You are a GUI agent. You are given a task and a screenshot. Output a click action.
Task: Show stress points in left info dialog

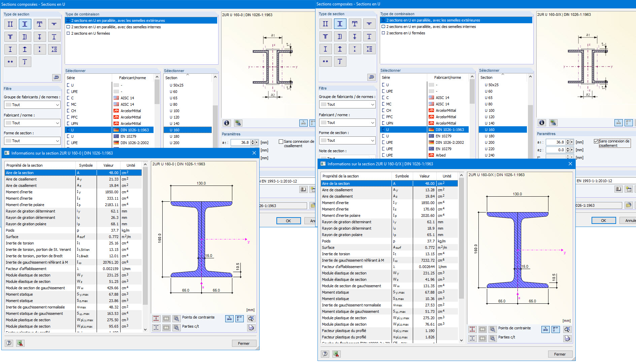pyautogui.click(x=156, y=318)
